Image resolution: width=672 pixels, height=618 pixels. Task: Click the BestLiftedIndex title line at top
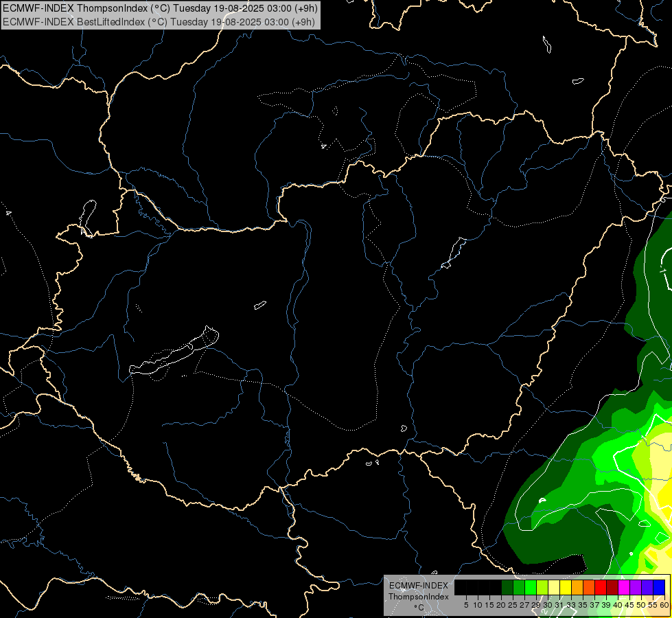pyautogui.click(x=159, y=22)
